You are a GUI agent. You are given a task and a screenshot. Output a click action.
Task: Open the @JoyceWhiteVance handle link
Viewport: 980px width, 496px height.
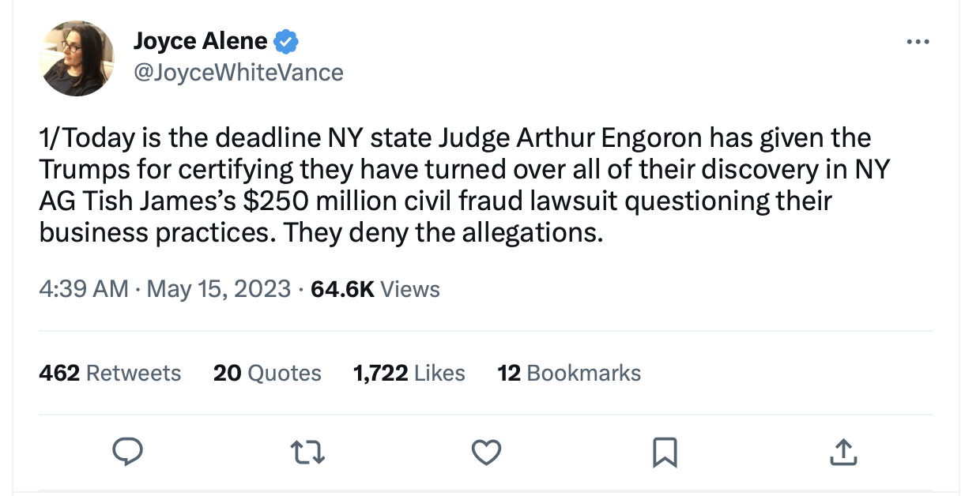tap(238, 73)
